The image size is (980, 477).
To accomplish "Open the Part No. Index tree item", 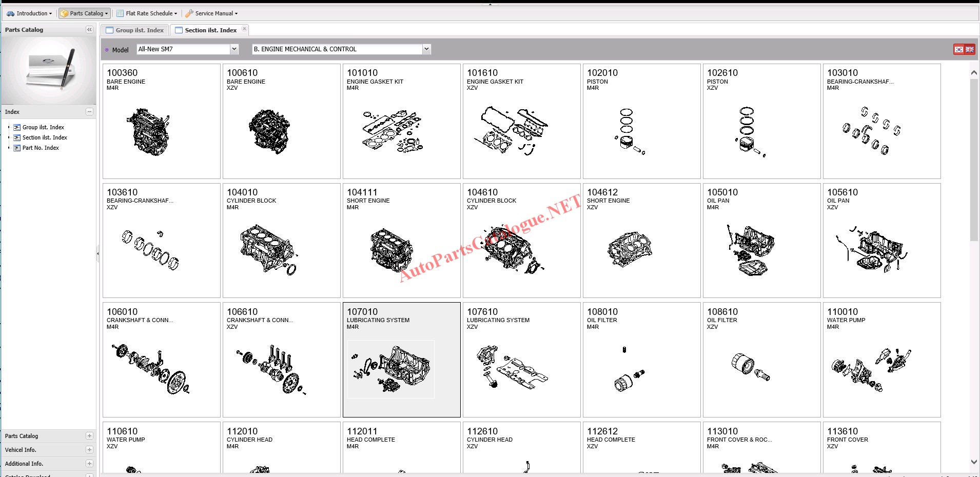I will [41, 148].
